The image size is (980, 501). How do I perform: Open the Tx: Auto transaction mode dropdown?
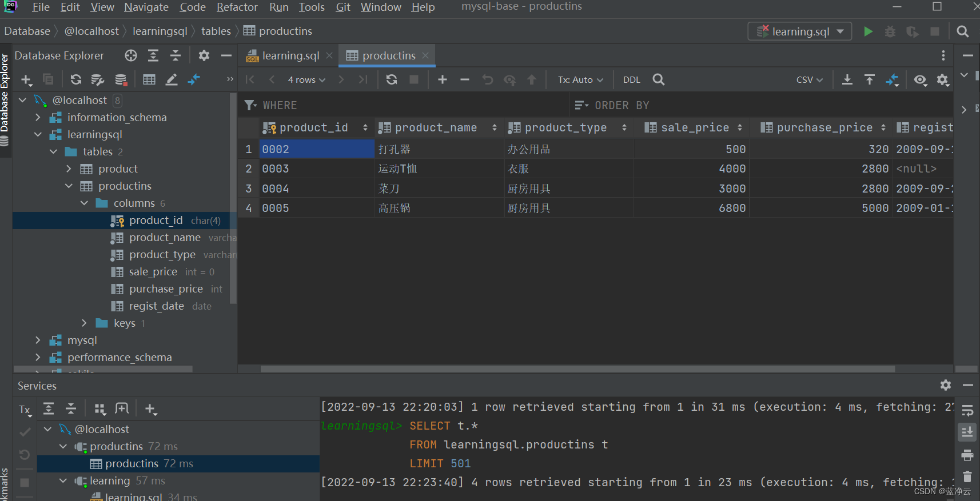[x=580, y=80]
